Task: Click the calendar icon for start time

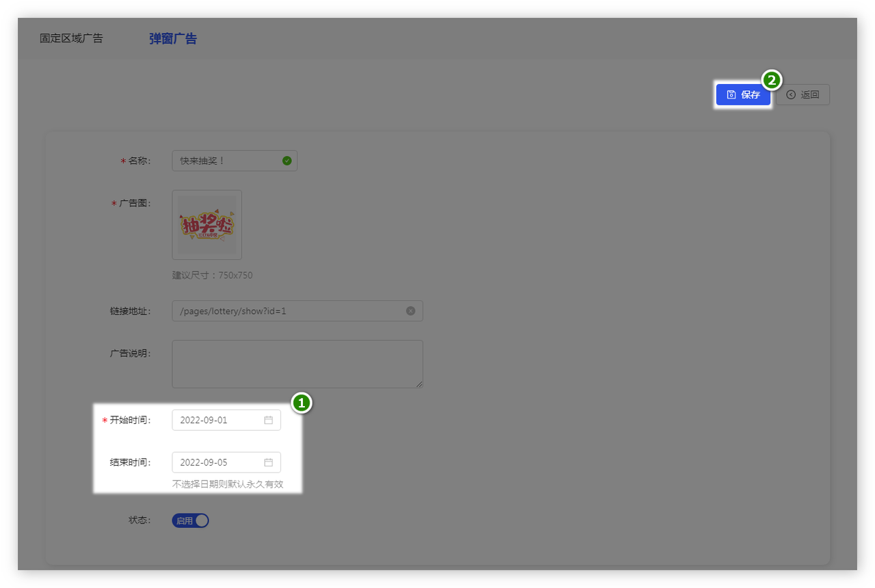Action: click(x=269, y=420)
